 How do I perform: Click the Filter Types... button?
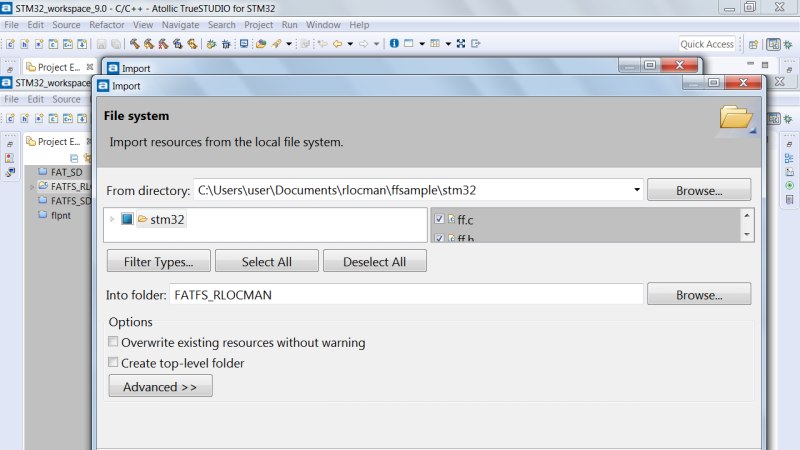click(x=159, y=261)
